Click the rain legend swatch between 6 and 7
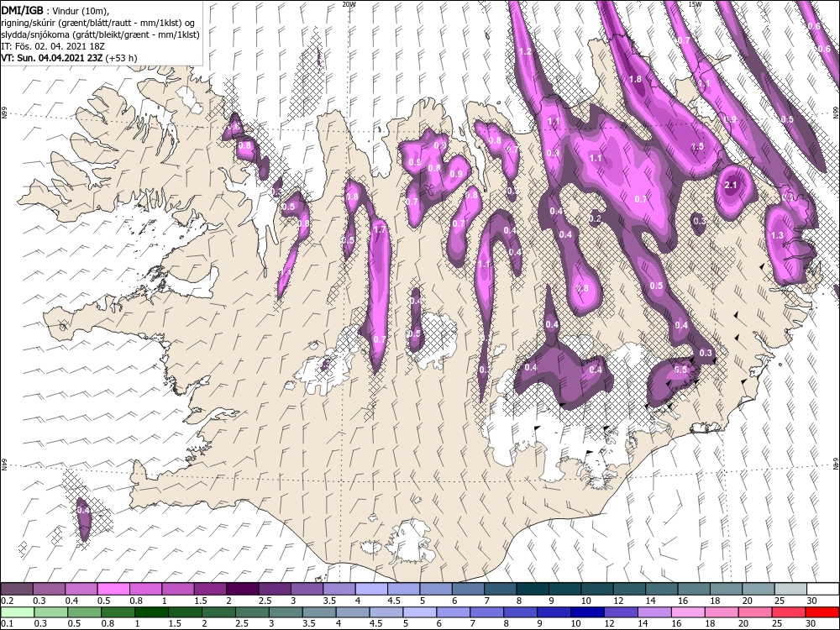Image resolution: width=840 pixels, height=630 pixels. [454, 612]
